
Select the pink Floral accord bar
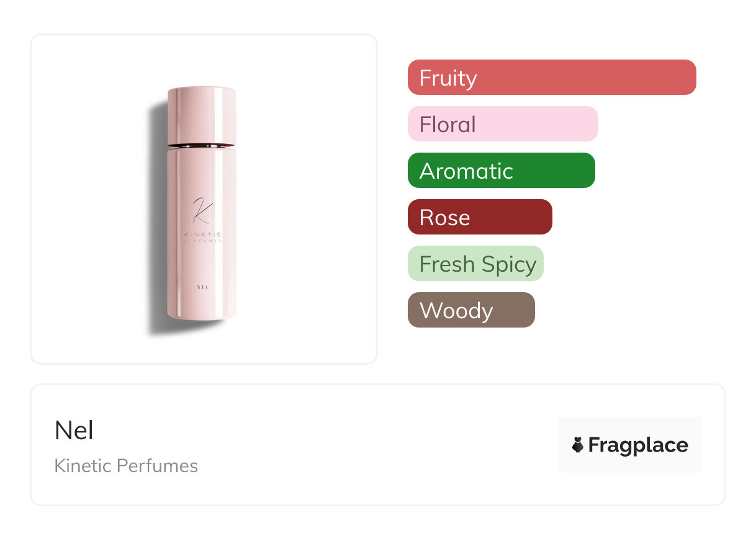coord(502,124)
